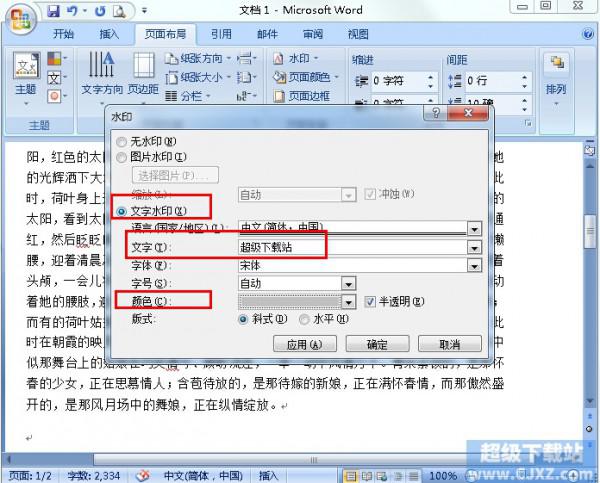Viewport: 600px width, 483px height.
Task: Expand the 字号 size dropdown arrow
Action: [349, 284]
